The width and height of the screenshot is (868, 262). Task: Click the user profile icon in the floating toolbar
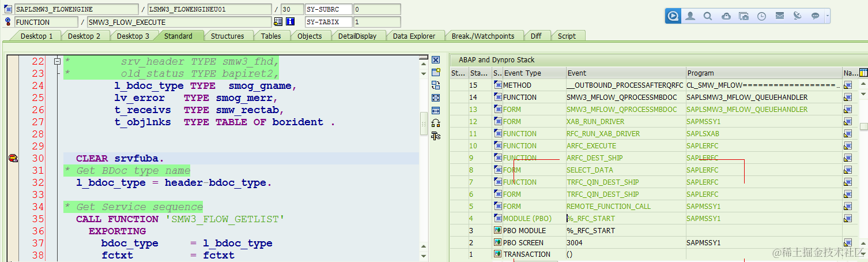pos(690,16)
